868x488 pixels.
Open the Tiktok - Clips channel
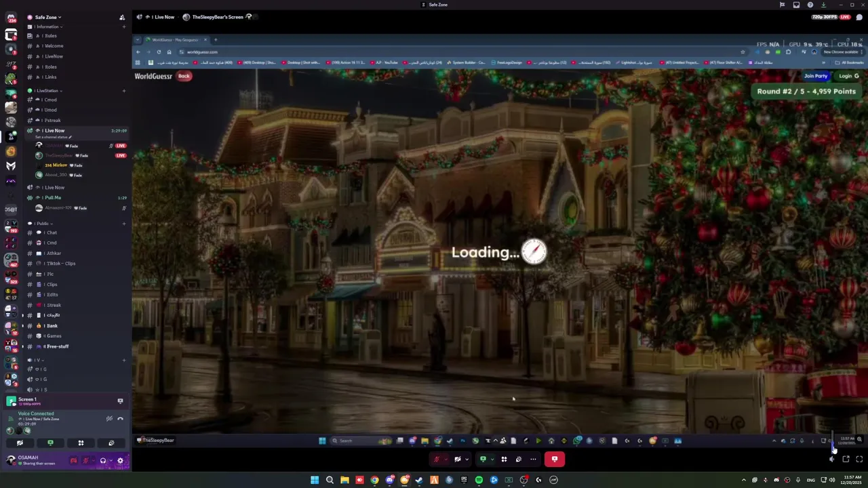pos(76,264)
